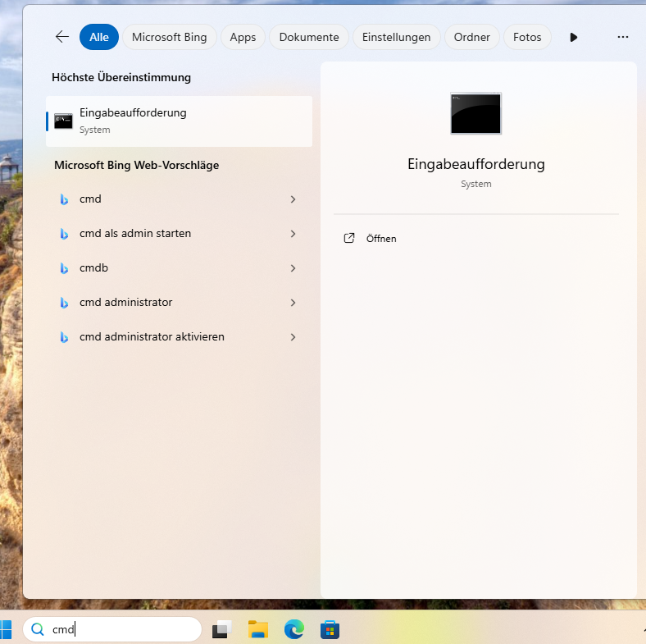This screenshot has width=646, height=644.
Task: Click Öffnen to launch command prompt
Action: 380,239
